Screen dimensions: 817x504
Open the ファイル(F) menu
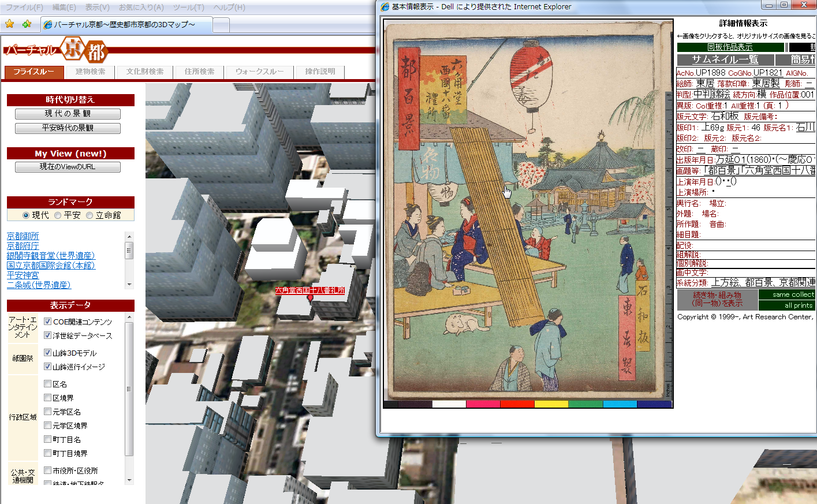24,8
